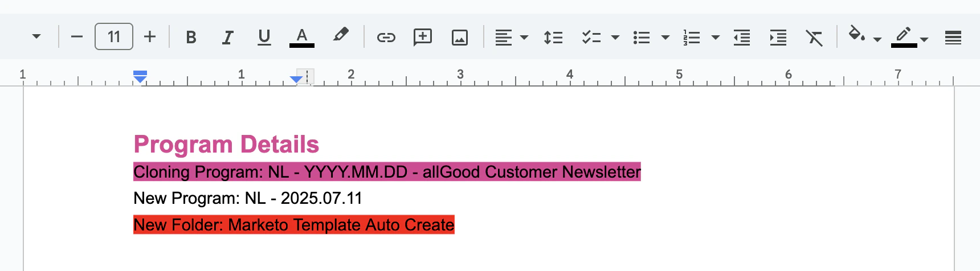This screenshot has width=980, height=271.
Task: Toggle underline formatting
Action: [264, 37]
